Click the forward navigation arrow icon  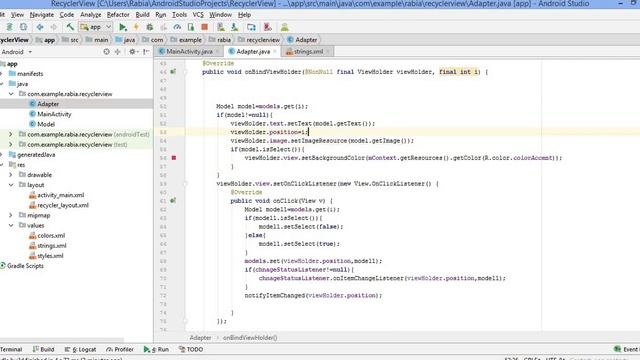(53, 27)
